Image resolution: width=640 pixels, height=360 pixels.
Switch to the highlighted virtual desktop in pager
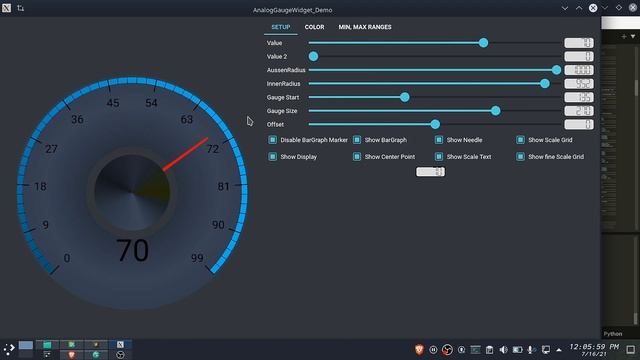point(26,345)
